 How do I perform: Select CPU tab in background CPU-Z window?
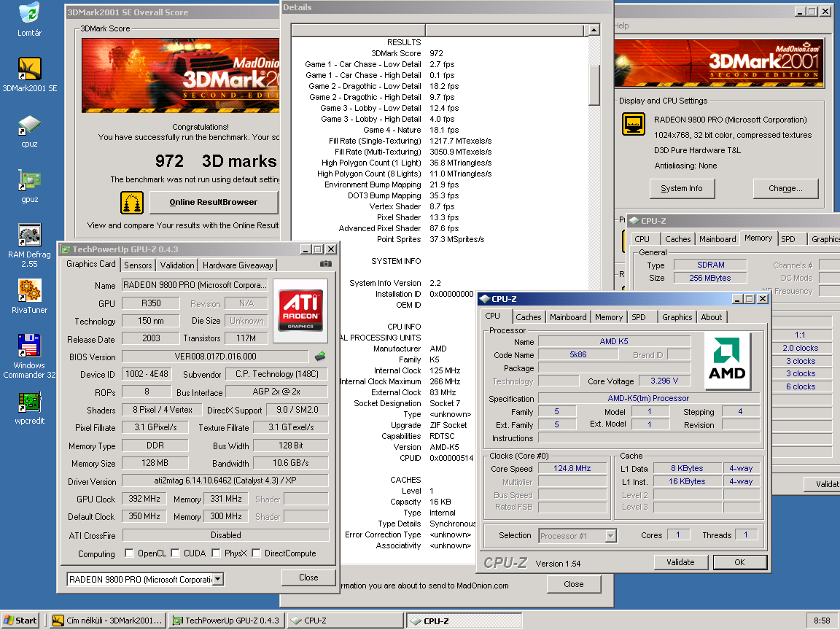(642, 239)
